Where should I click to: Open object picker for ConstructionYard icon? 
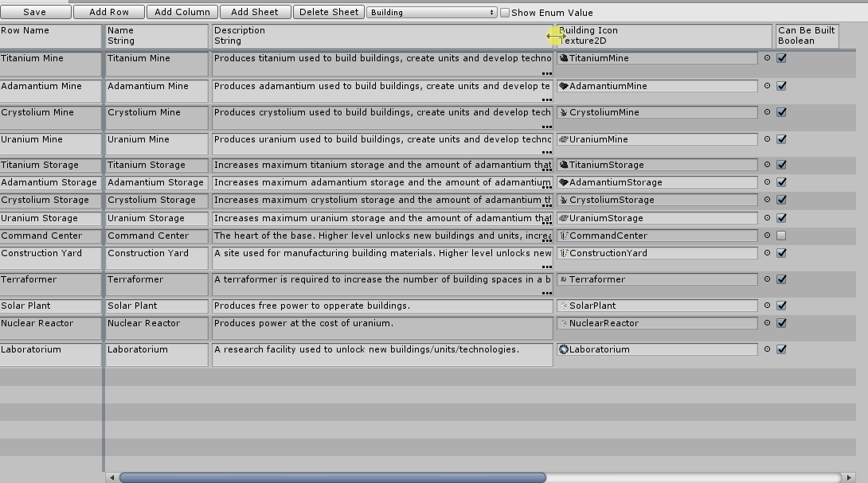(x=767, y=253)
